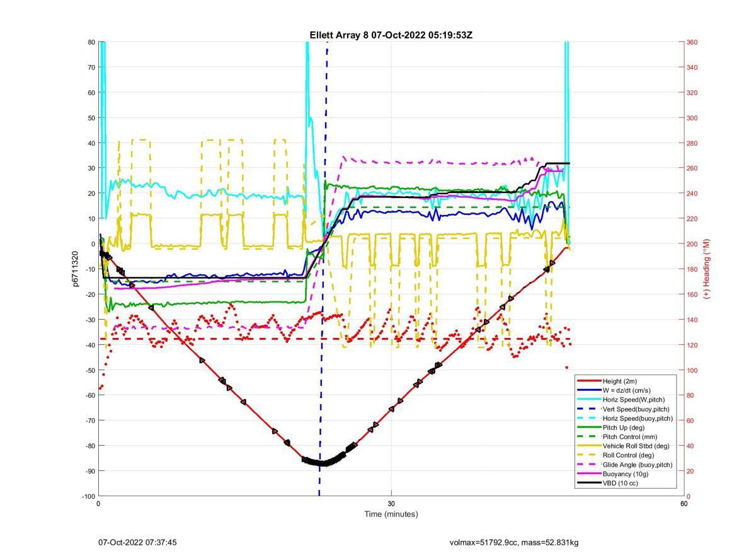Click the right axis tick label 280
The width and height of the screenshot is (756, 558).
(692, 143)
